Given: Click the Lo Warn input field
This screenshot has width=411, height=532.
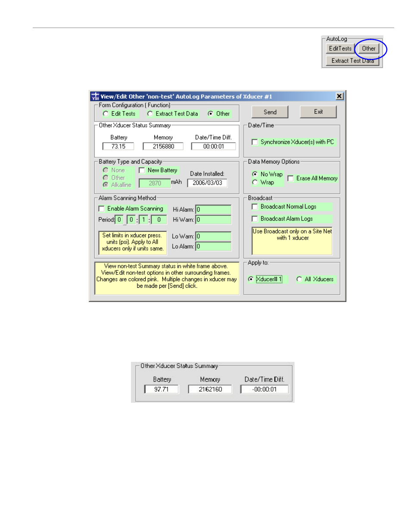Looking at the screenshot, I should (213, 236).
